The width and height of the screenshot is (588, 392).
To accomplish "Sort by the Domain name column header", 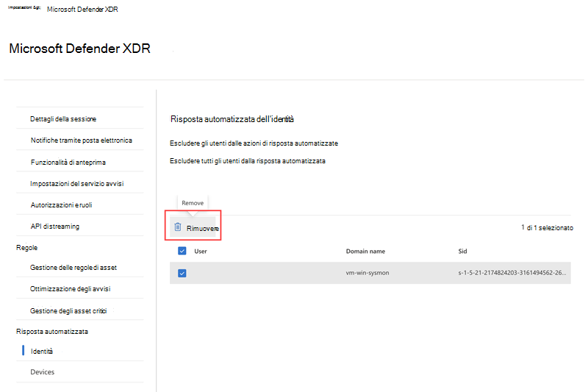I will pyautogui.click(x=365, y=252).
